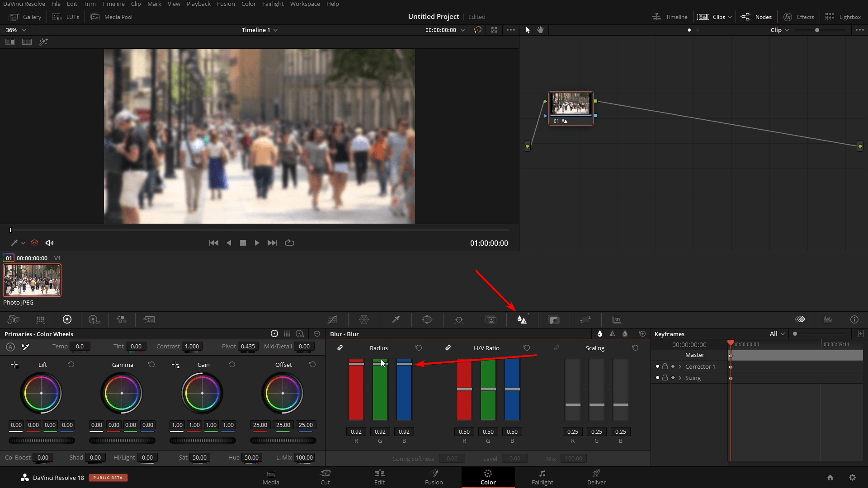Image resolution: width=868 pixels, height=488 pixels.
Task: Open the Blur palette
Action: pos(522,319)
